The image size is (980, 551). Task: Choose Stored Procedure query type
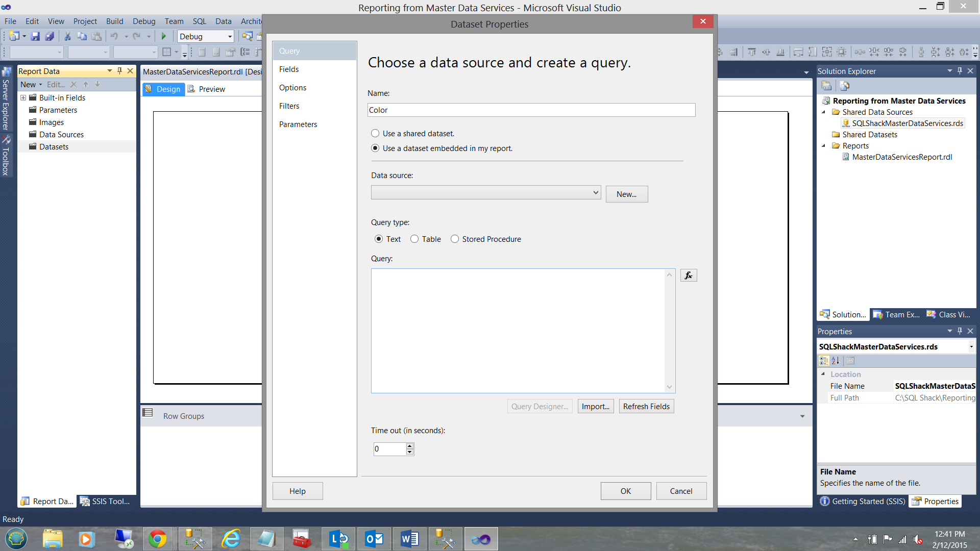pos(455,239)
